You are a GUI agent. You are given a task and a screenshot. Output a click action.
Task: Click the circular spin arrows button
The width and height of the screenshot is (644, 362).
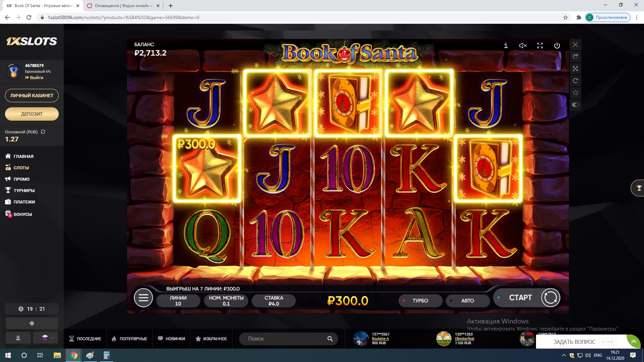coord(550,297)
